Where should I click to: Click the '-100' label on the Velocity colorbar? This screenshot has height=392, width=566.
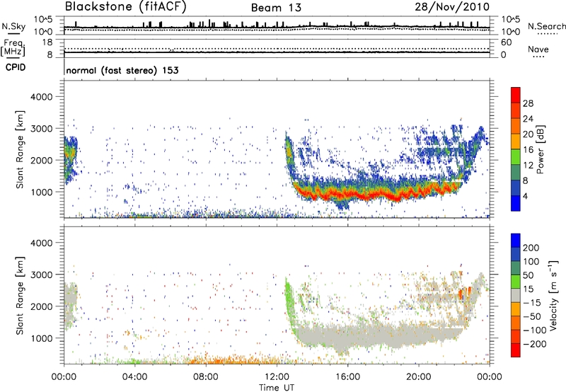coord(533,330)
